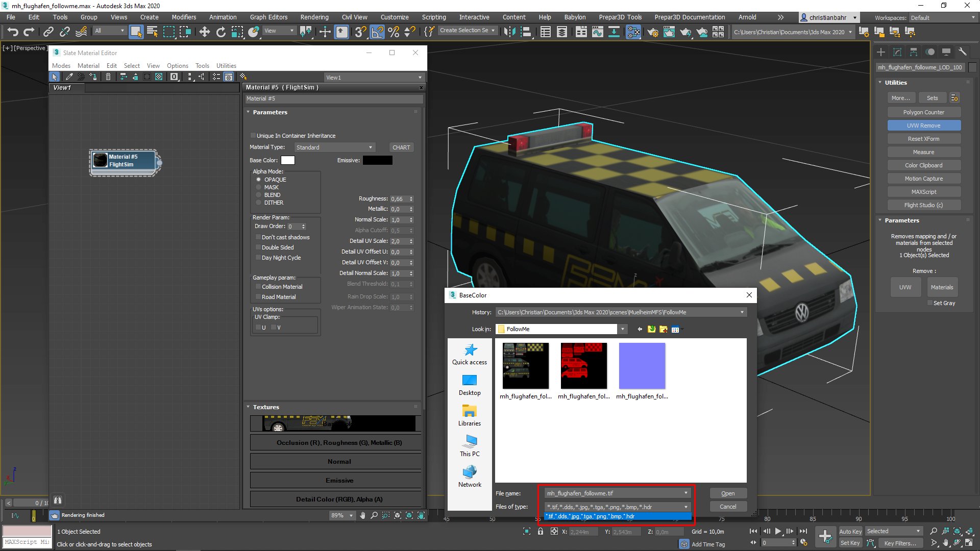This screenshot has width=980, height=551.
Task: Activate the Select and Rotate tool
Action: (x=220, y=32)
